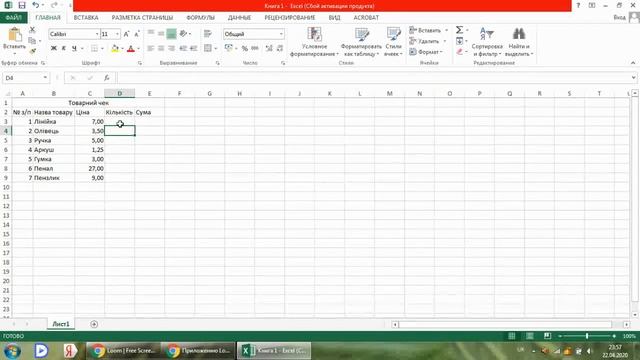Add a new sheet with plus button

pos(94,324)
